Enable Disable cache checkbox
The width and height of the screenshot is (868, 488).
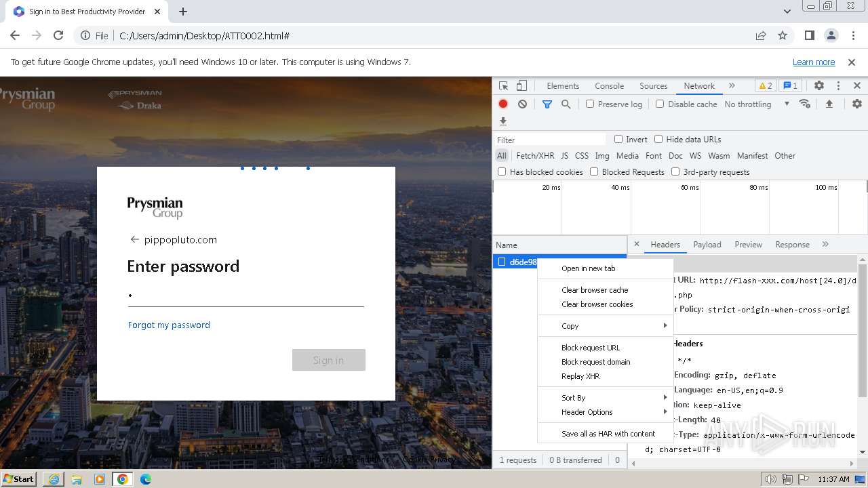click(660, 104)
